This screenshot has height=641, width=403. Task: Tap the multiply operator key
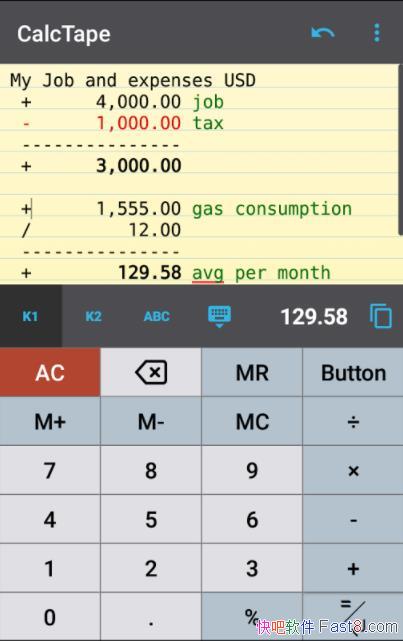point(353,471)
